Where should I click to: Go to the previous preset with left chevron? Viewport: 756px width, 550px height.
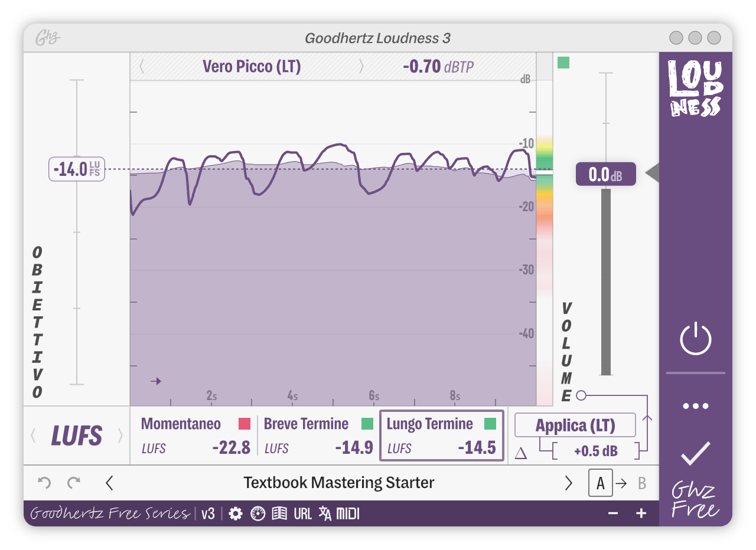coord(109,483)
